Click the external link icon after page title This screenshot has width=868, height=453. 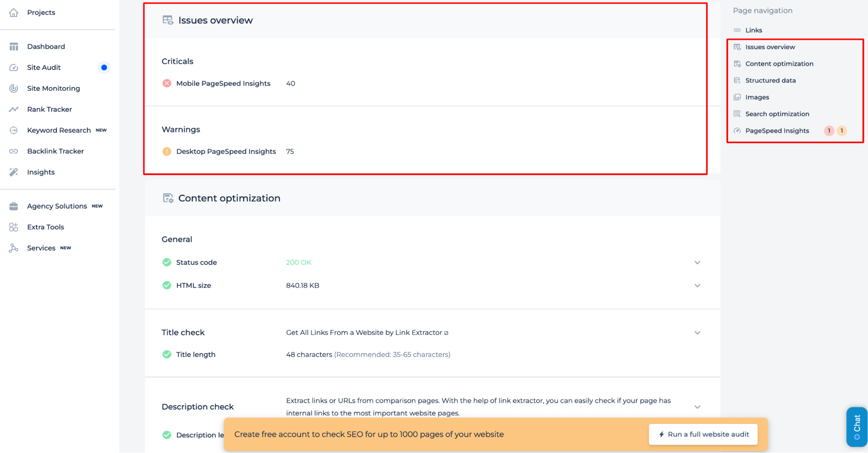click(x=446, y=333)
